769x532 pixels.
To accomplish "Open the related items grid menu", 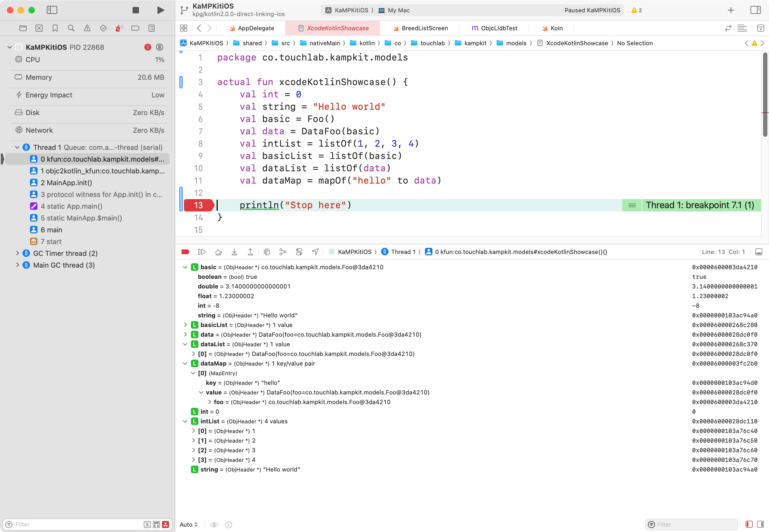I will tap(184, 28).
